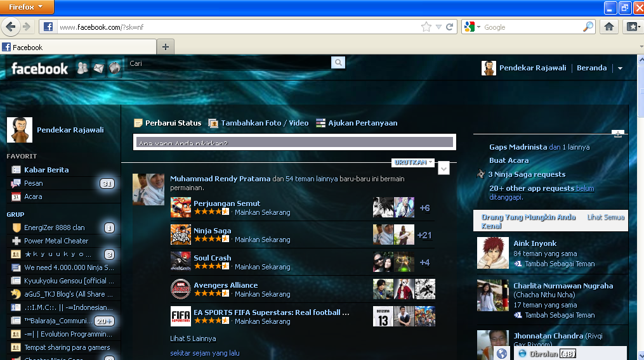Open the Bookmarks toolbar button
The height and width of the screenshot is (360, 644).
[x=633, y=27]
